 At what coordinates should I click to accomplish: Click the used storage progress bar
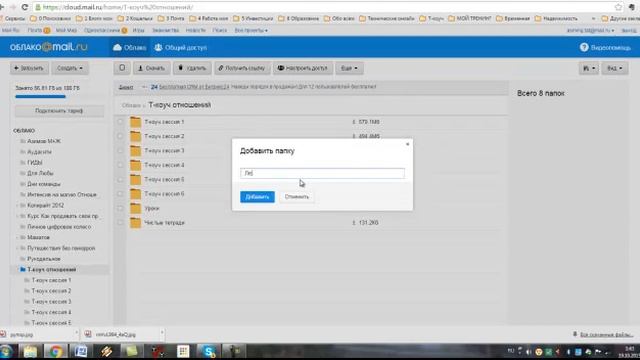(x=40, y=97)
